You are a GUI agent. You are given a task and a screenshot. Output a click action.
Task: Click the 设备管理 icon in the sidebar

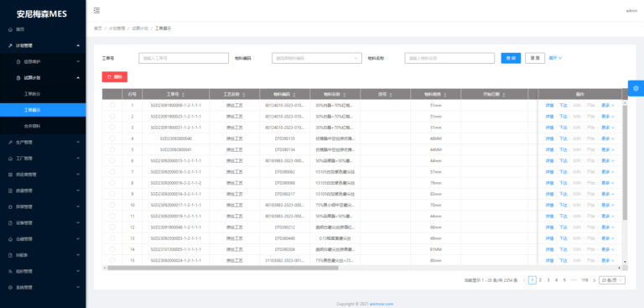(10, 223)
